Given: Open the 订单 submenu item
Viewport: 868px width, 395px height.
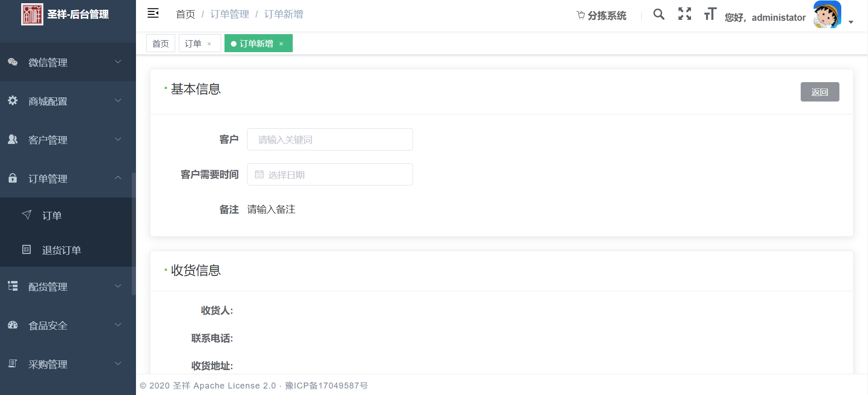Looking at the screenshot, I should pos(68,215).
